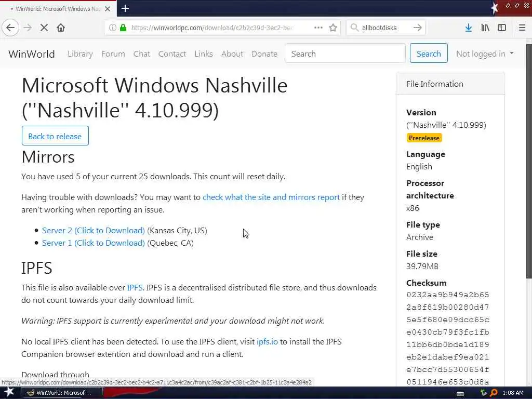Open the downloads arrow panel
Screen dimensions: 532x399
click(469, 28)
